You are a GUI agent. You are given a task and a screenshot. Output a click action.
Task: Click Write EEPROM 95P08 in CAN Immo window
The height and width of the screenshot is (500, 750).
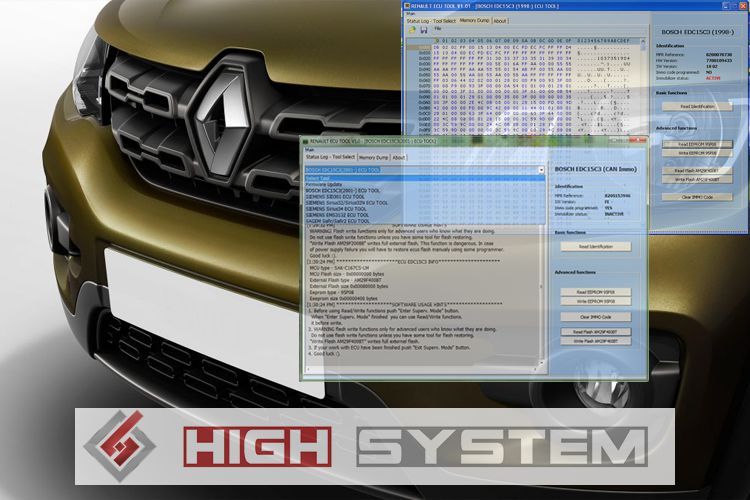pyautogui.click(x=596, y=301)
